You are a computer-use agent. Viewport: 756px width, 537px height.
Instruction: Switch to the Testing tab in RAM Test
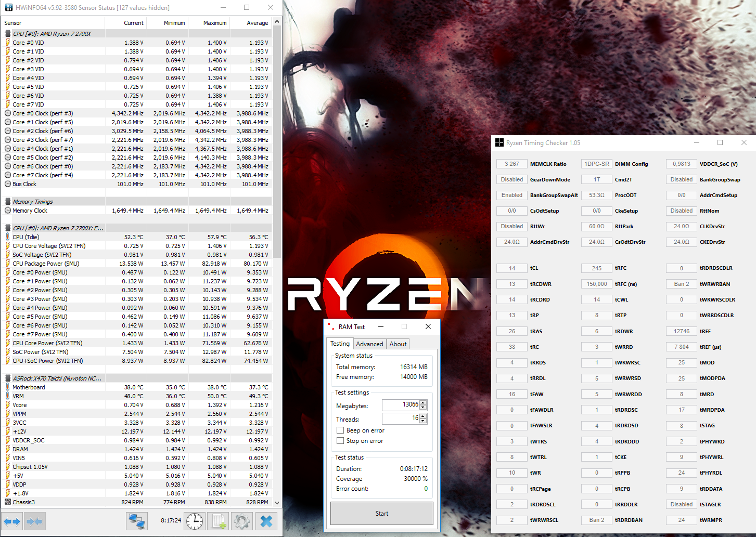(x=340, y=344)
